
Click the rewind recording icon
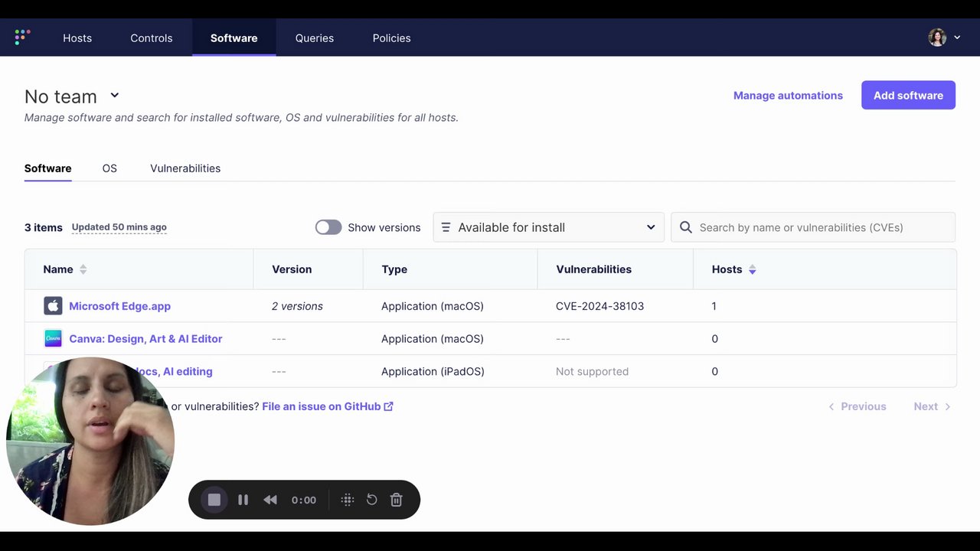[270, 500]
